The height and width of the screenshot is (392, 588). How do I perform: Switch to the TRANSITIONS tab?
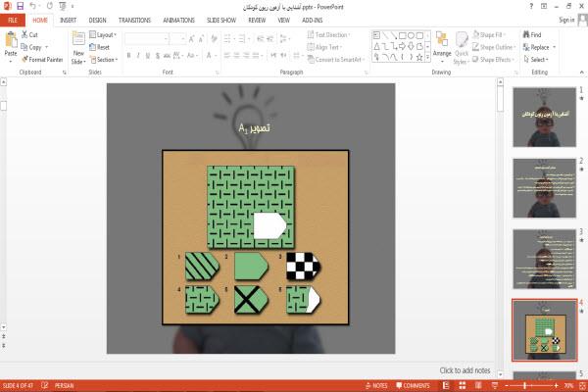click(x=134, y=21)
